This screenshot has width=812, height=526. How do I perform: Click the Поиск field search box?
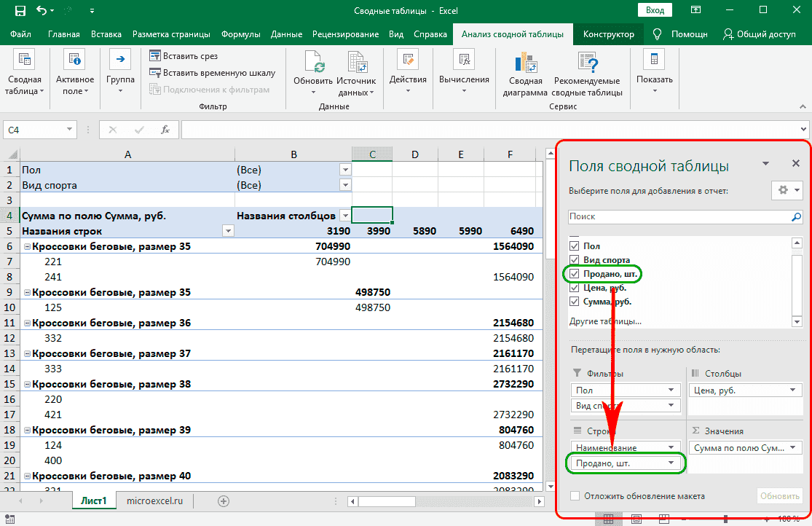677,216
